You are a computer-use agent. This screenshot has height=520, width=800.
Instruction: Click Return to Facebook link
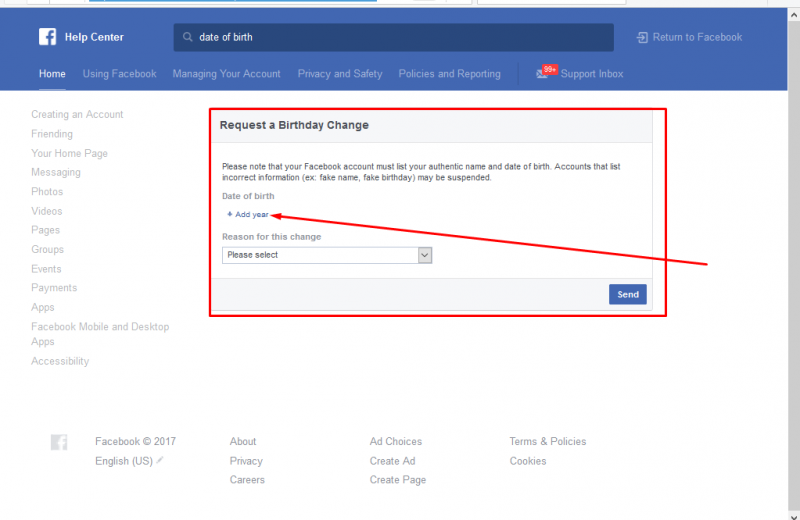pyautogui.click(x=697, y=37)
